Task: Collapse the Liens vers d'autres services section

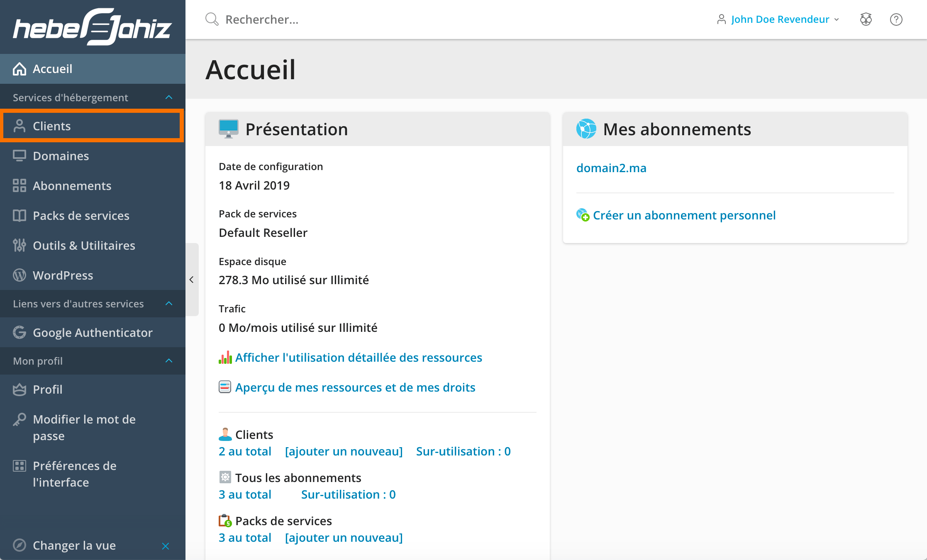Action: [x=169, y=304]
